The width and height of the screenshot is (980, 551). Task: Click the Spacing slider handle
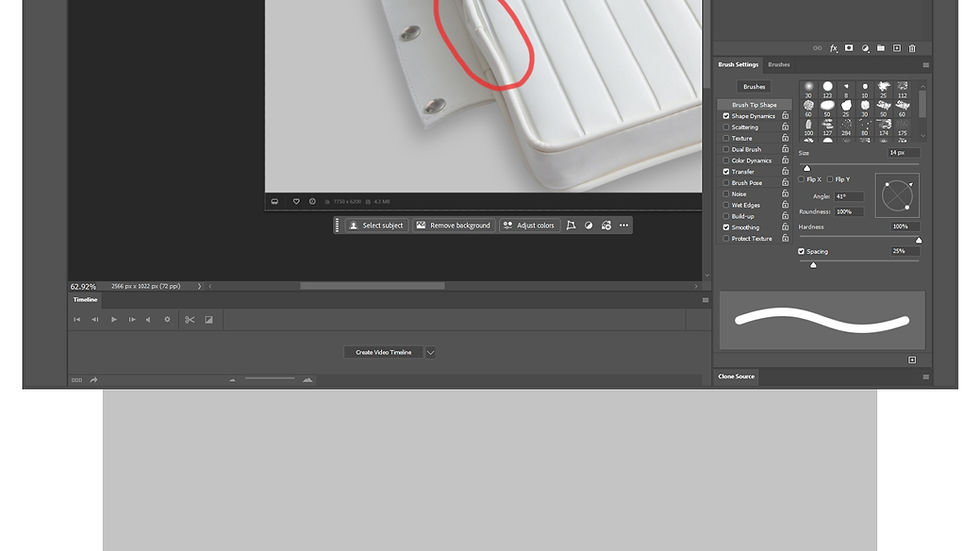click(813, 266)
